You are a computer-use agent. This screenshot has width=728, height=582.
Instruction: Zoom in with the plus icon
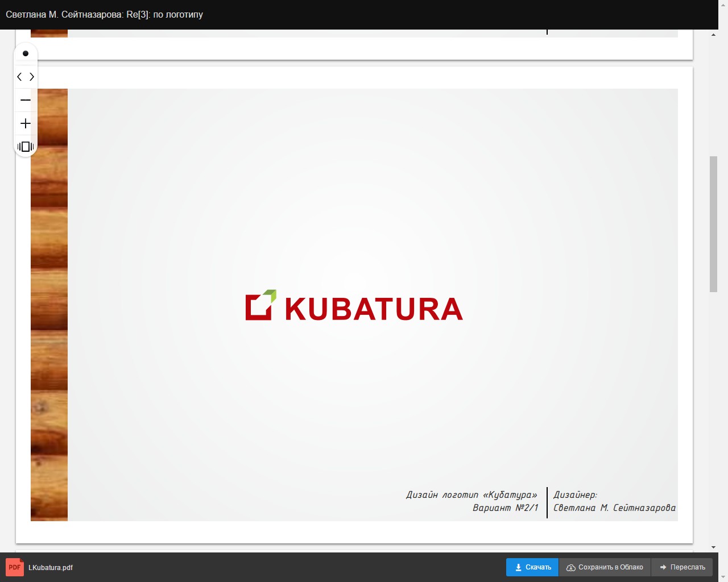(26, 123)
